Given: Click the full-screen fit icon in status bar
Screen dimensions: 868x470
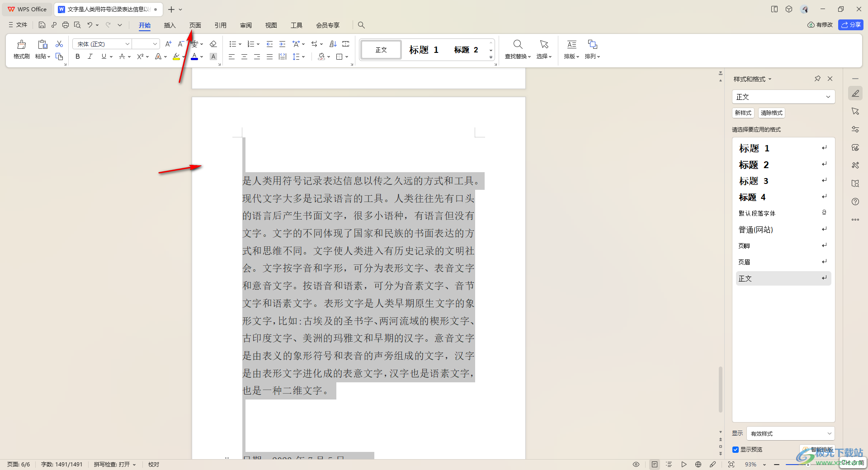Looking at the screenshot, I should pyautogui.click(x=731, y=464).
